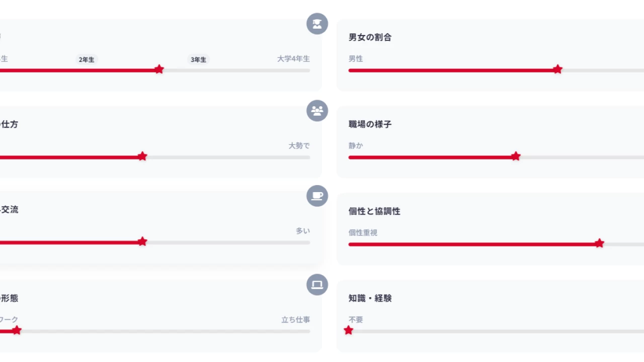The height and width of the screenshot is (362, 644).
Task: Click the coffee cup icon
Action: tap(317, 196)
